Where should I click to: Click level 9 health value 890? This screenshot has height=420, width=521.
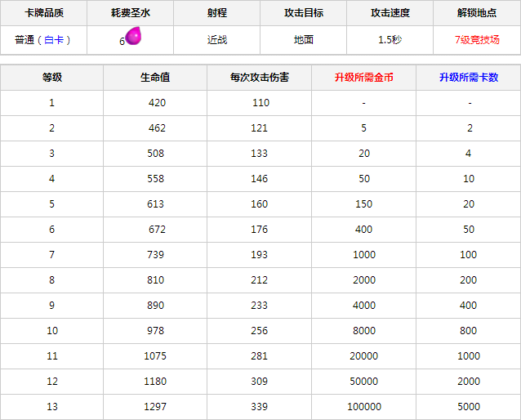coord(155,306)
